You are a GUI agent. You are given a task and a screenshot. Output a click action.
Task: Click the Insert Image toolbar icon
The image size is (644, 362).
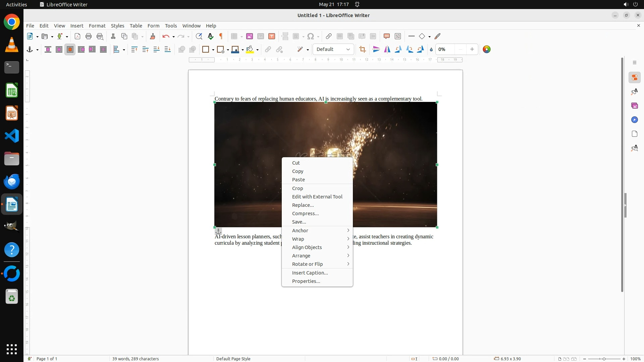click(x=250, y=37)
